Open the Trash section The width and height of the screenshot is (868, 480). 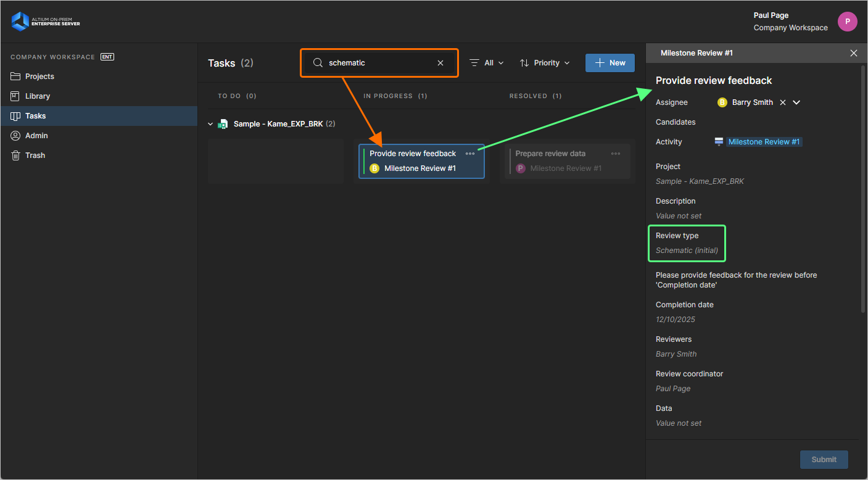click(35, 155)
